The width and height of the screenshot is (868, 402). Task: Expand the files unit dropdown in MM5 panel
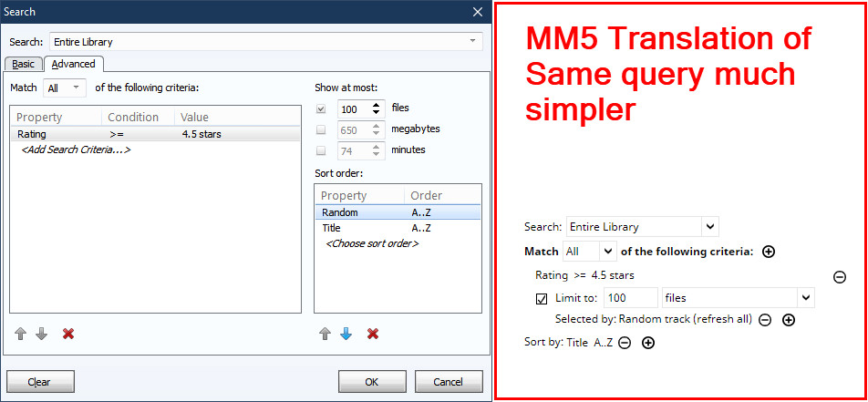point(804,298)
